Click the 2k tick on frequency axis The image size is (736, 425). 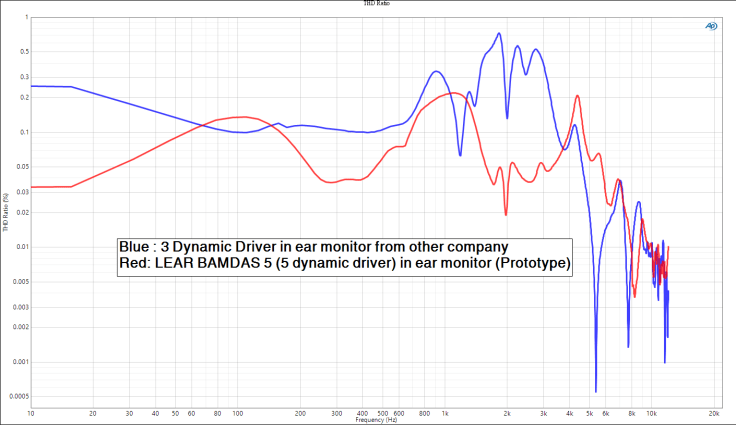507,412
